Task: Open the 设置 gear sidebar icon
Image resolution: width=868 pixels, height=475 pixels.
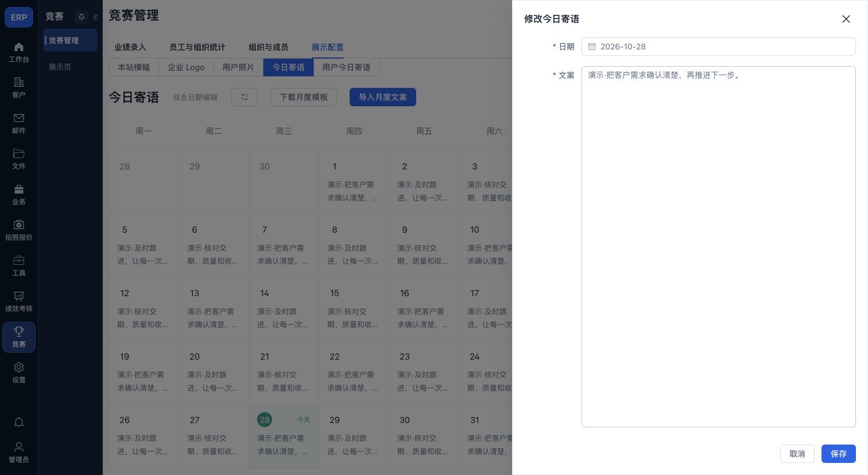Action: [x=19, y=373]
